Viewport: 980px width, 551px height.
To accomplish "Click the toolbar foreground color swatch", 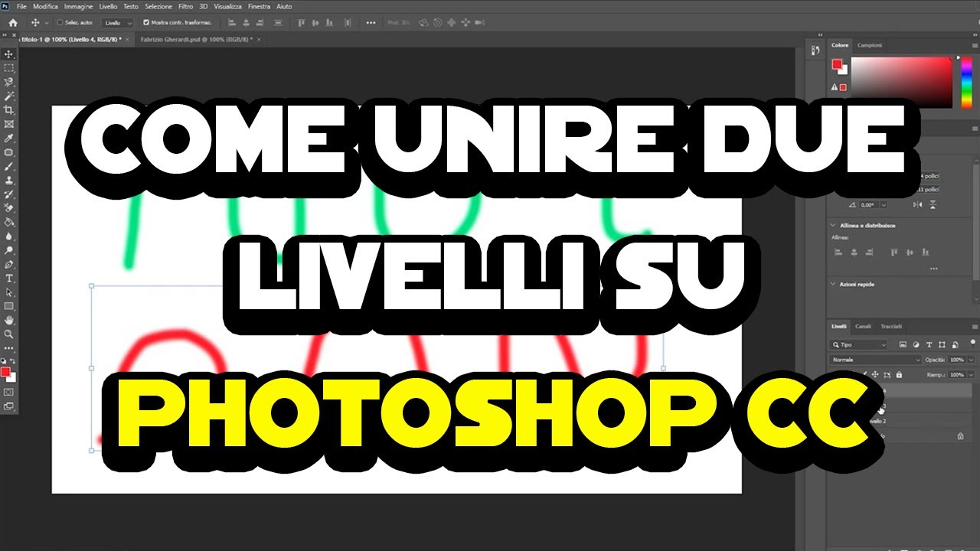I will pyautogui.click(x=6, y=372).
